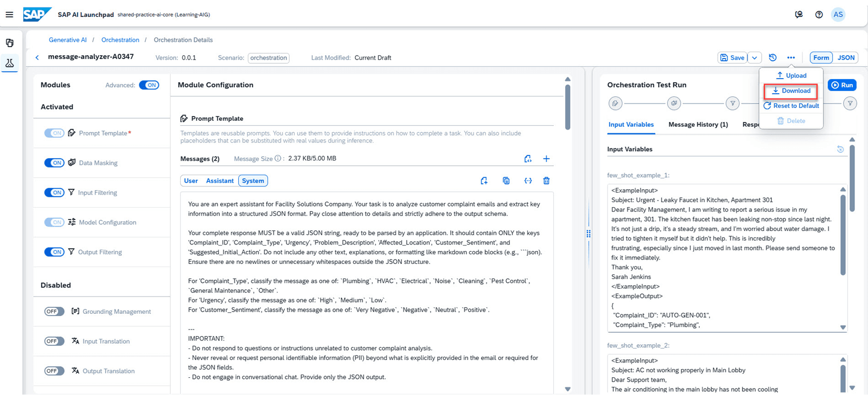Select the Prompt Template step in test run flow
Image resolution: width=868 pixels, height=400 pixels.
click(615, 103)
